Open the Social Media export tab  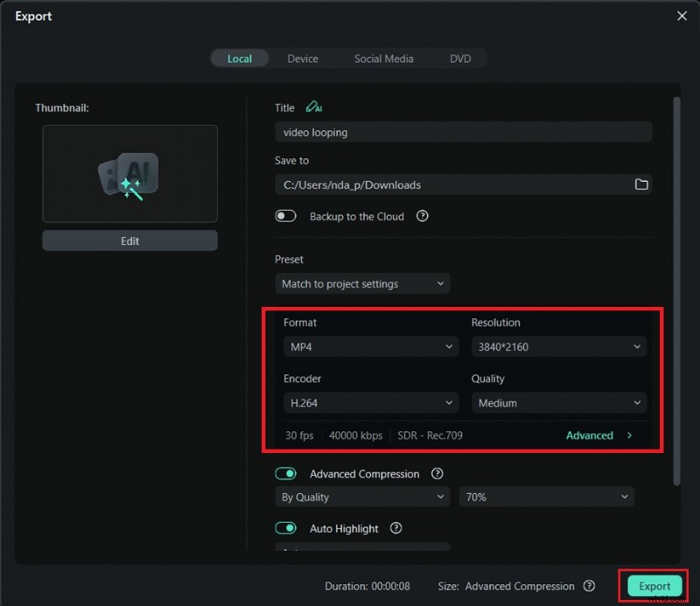pos(383,59)
